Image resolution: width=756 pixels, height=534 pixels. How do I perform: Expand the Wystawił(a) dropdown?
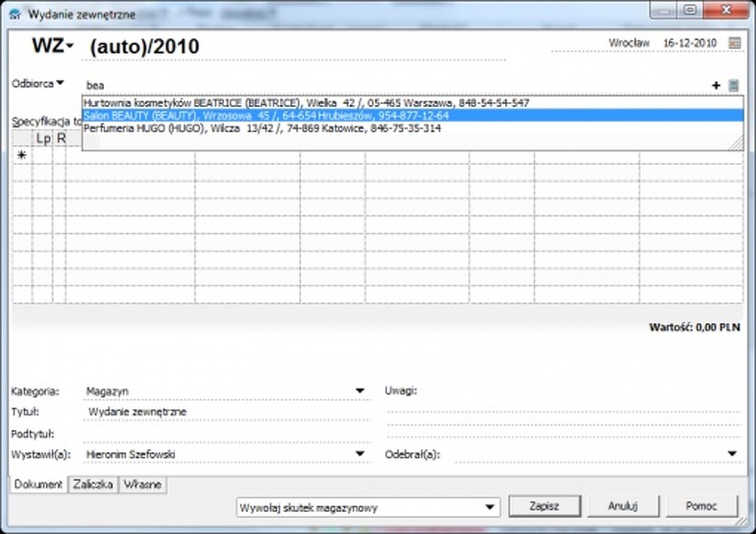(360, 454)
